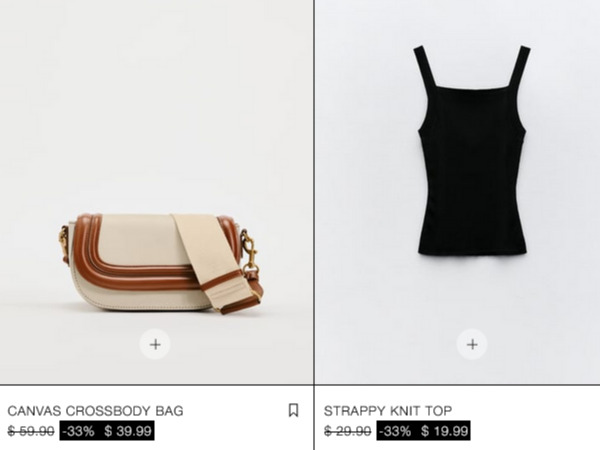Open the black strappy top product photo

click(x=458, y=192)
